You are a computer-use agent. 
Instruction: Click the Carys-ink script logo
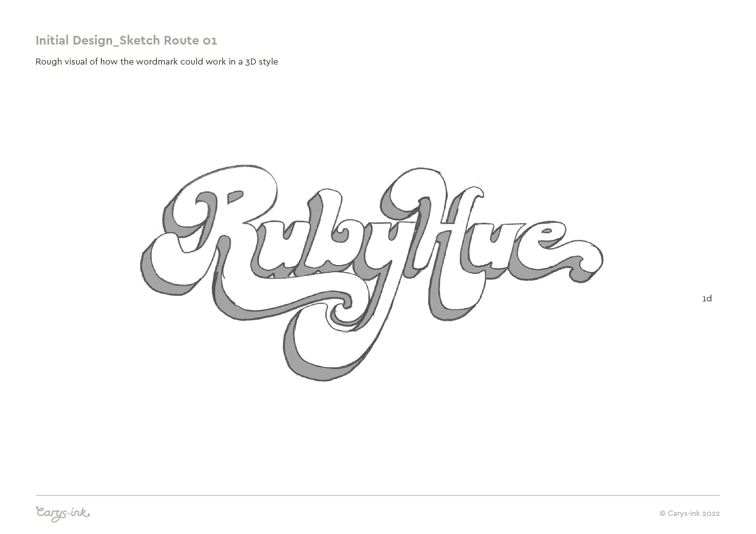(63, 514)
